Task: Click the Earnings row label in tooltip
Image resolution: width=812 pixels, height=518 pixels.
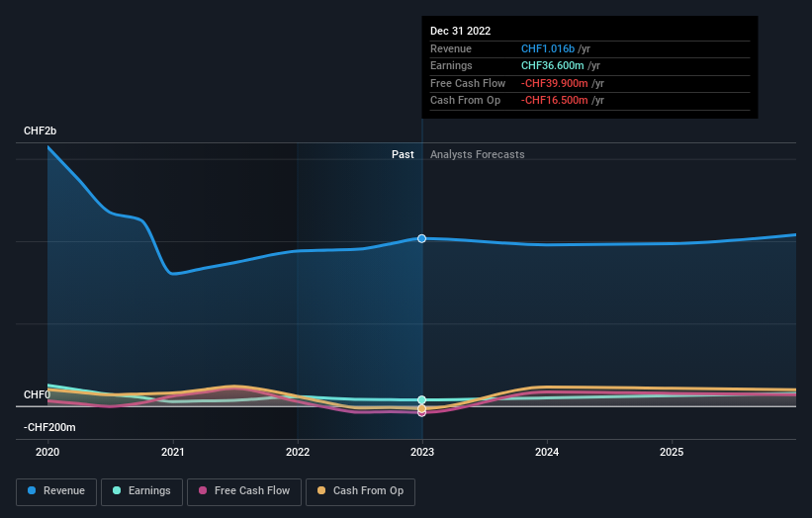Action: [x=451, y=65]
